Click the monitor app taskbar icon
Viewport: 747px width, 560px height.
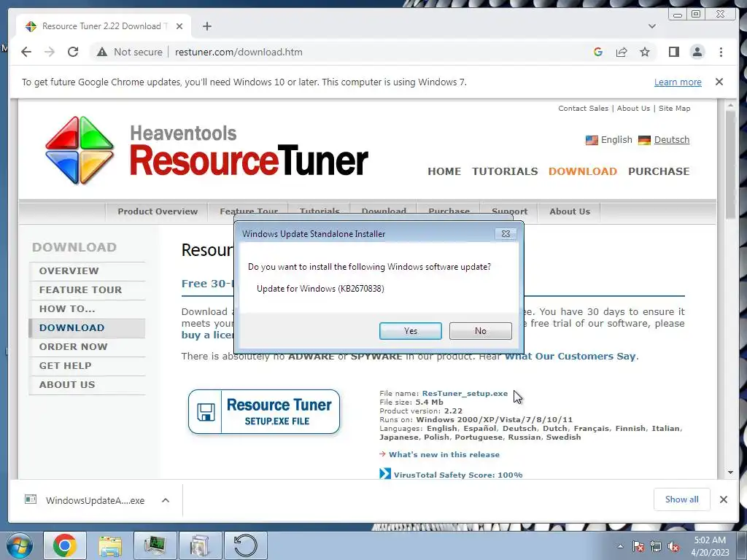(155, 545)
